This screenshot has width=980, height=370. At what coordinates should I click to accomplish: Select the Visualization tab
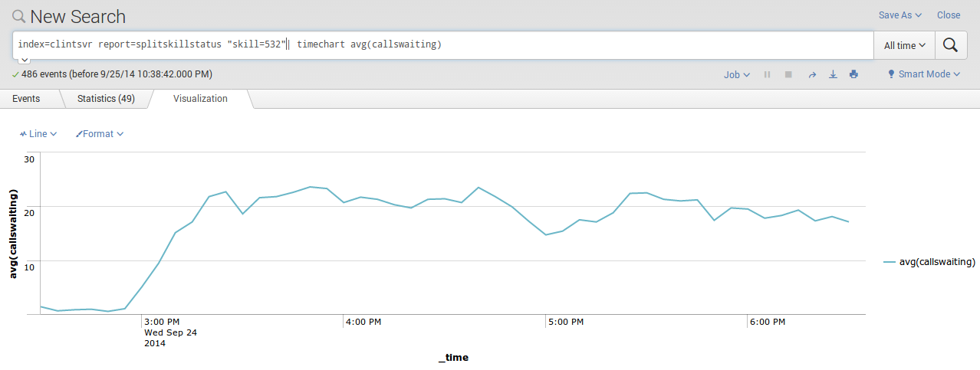[200, 99]
